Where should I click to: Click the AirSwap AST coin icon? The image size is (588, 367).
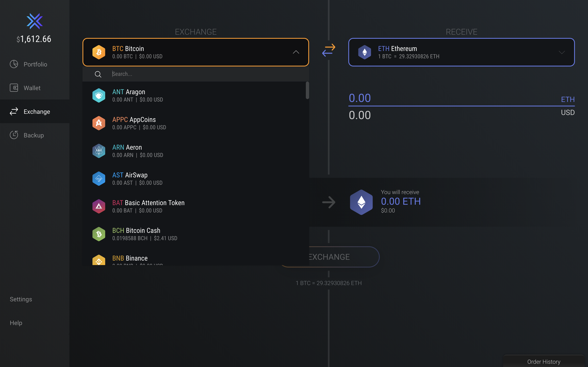99,179
